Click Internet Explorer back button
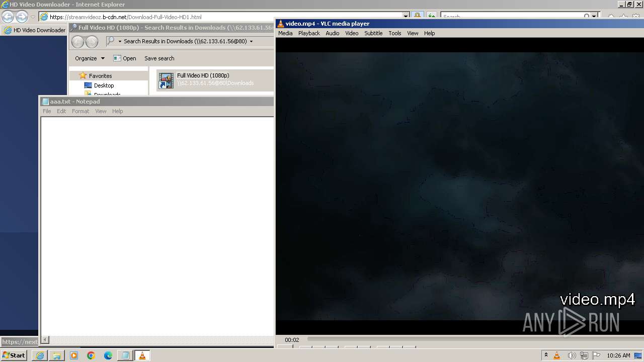This screenshot has width=644, height=362. pos(8,17)
